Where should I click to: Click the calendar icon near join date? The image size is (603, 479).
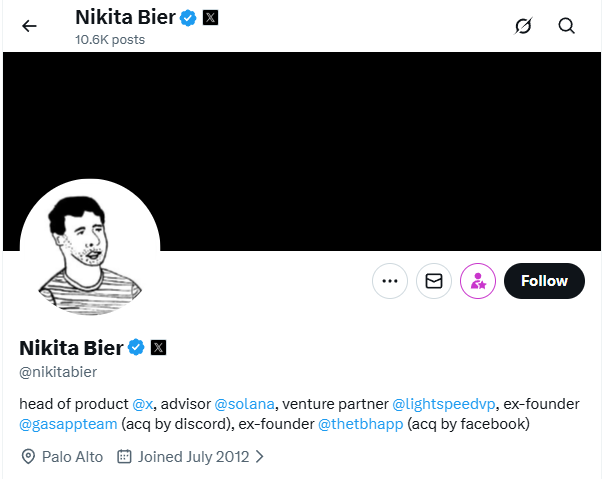[125, 457]
